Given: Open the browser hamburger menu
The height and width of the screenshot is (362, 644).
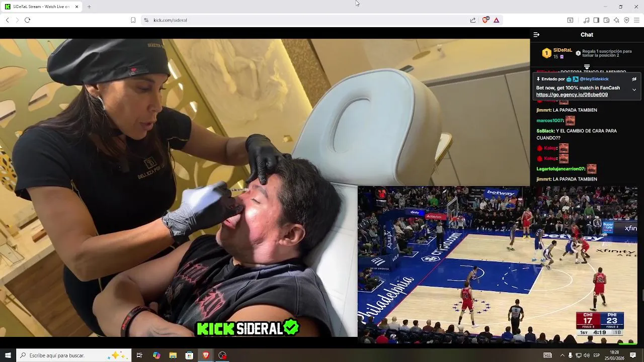Looking at the screenshot, I should click(x=636, y=20).
